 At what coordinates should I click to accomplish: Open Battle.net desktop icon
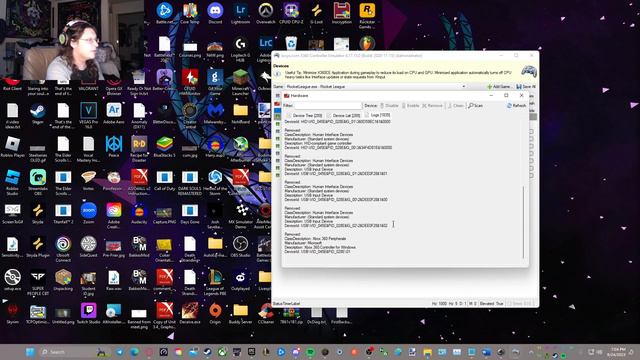pyautogui.click(x=164, y=13)
